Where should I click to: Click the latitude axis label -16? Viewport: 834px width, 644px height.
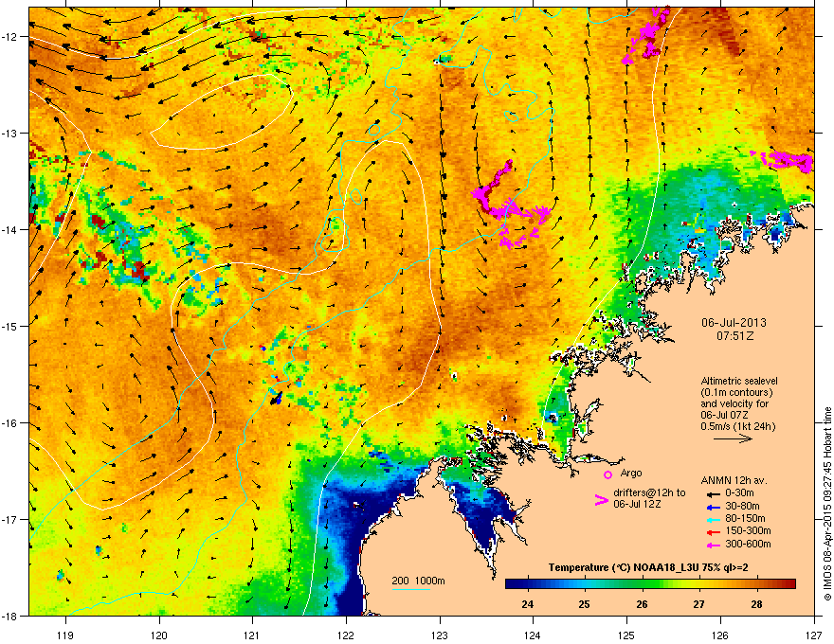coord(10,423)
